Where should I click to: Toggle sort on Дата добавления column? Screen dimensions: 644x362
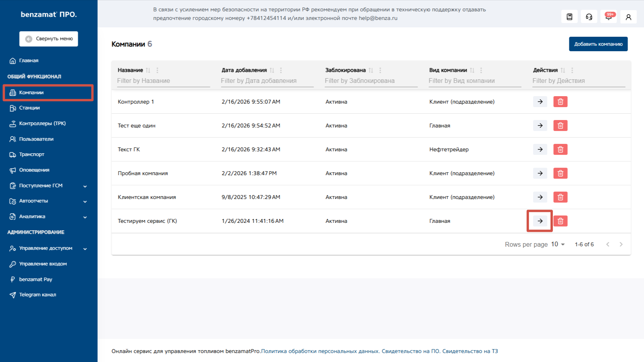click(x=272, y=70)
